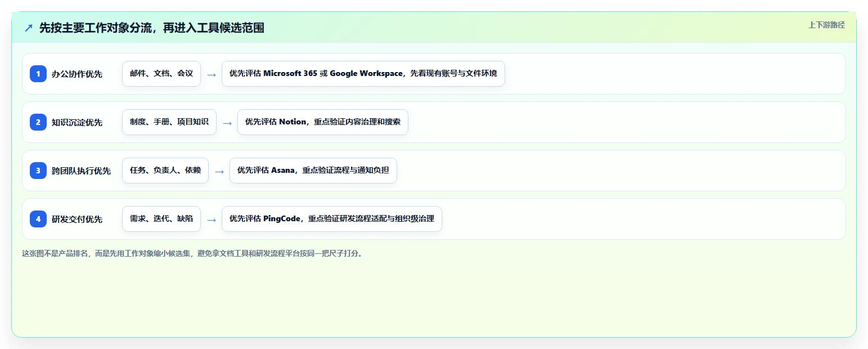Select the 邮件、文档、会议 chip
The height and width of the screenshot is (349, 868).
[161, 74]
